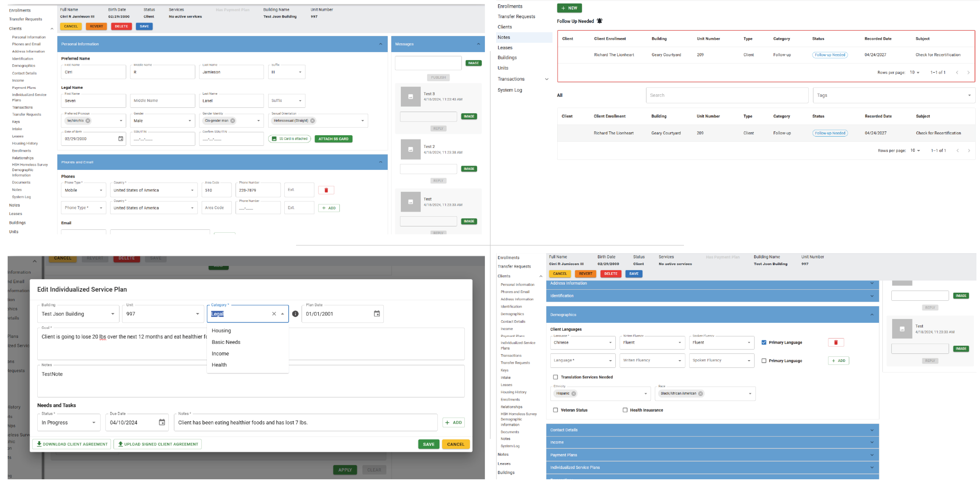Viewport: 980px width, 490px height.
Task: Click the plus ADD needs and tasks button
Action: point(453,422)
